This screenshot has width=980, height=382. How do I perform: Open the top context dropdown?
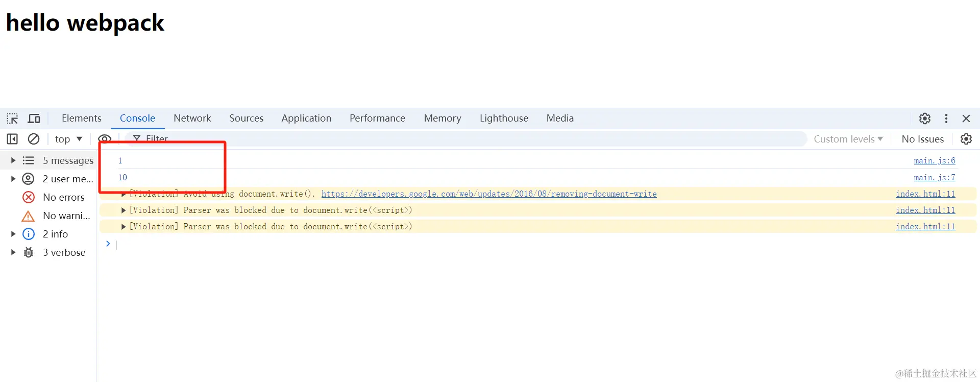click(x=68, y=139)
